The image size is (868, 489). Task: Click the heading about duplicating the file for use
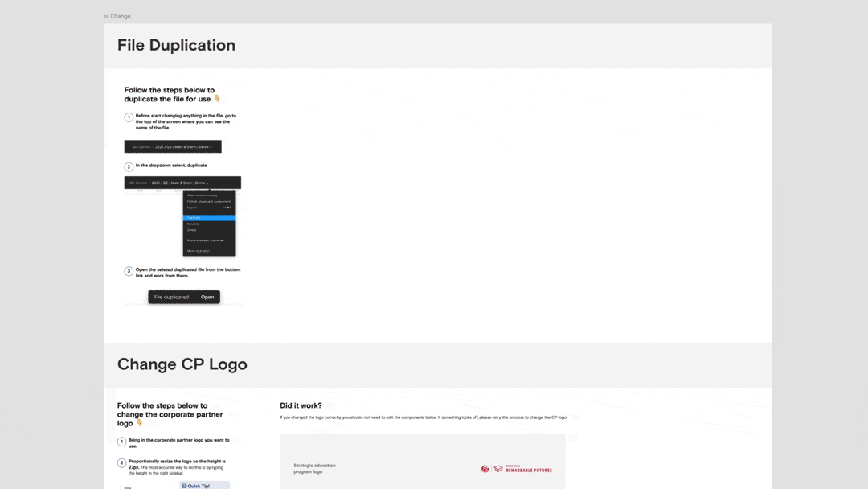click(169, 94)
